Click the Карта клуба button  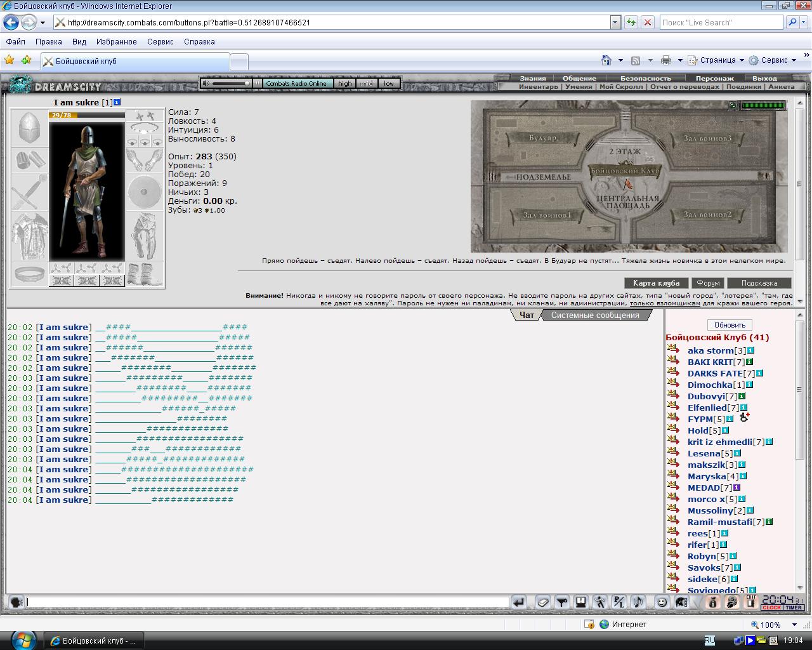657,283
